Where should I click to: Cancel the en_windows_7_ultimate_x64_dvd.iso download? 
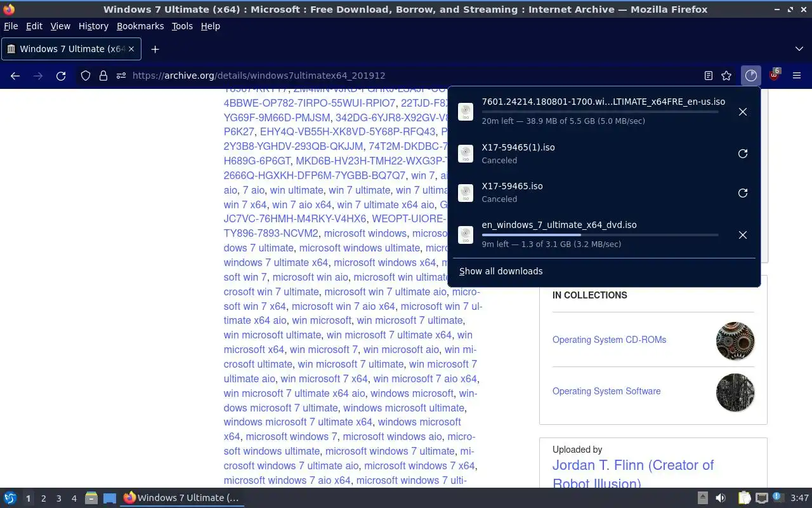click(743, 235)
